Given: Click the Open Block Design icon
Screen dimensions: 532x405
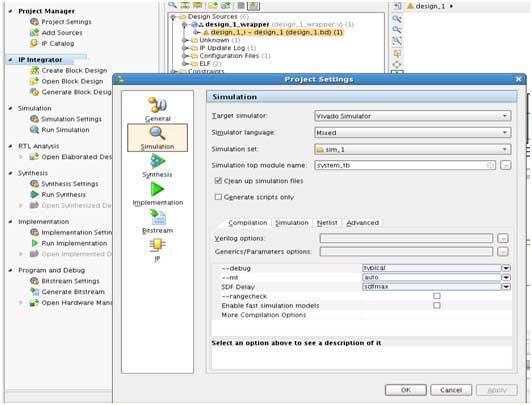Looking at the screenshot, I should click(34, 81).
